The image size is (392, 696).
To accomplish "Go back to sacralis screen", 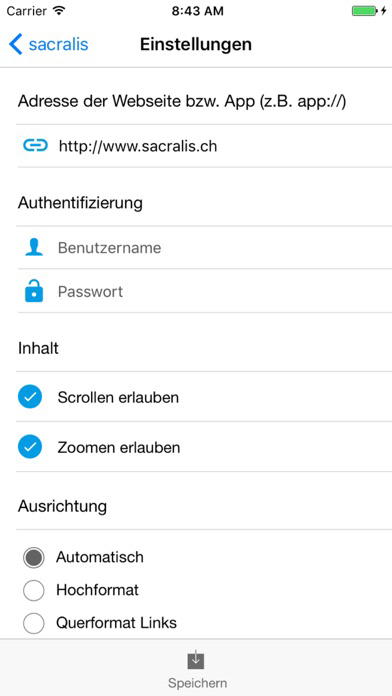I will pyautogui.click(x=48, y=44).
